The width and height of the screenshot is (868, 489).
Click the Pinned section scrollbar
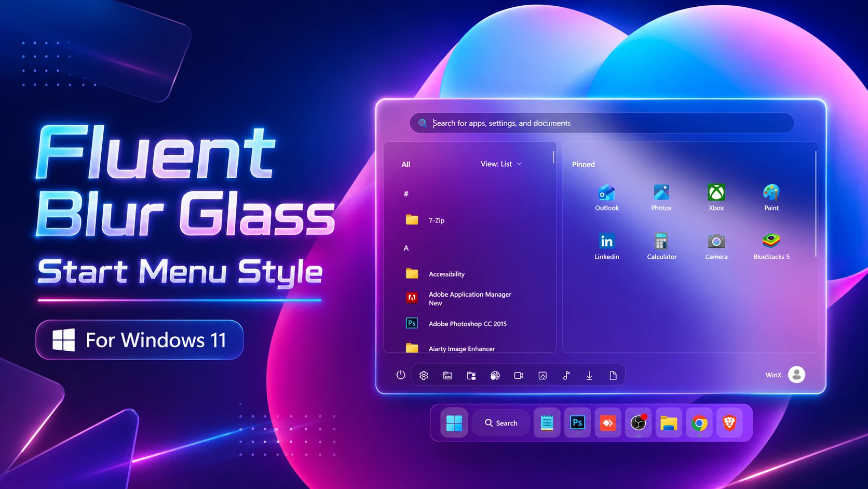coord(816,204)
